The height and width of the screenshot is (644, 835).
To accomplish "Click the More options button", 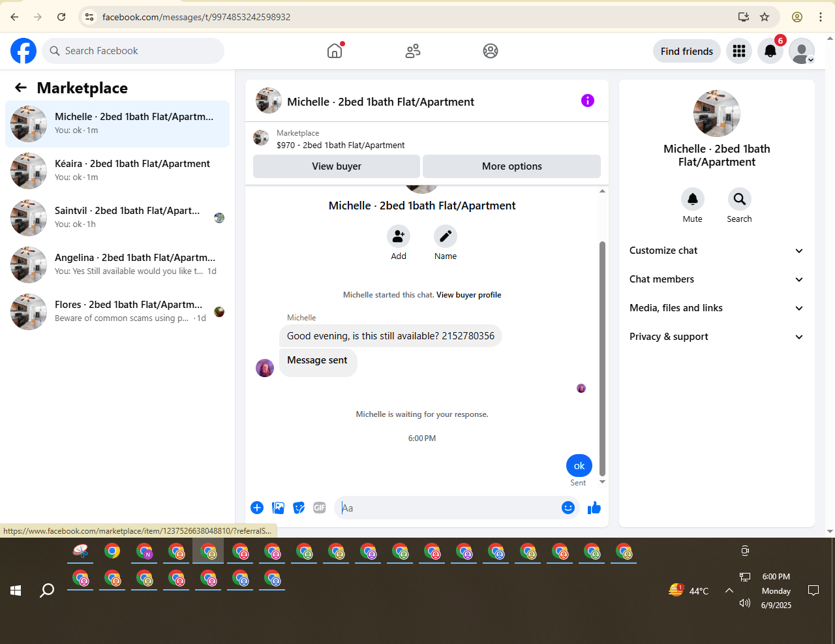I will pos(511,166).
